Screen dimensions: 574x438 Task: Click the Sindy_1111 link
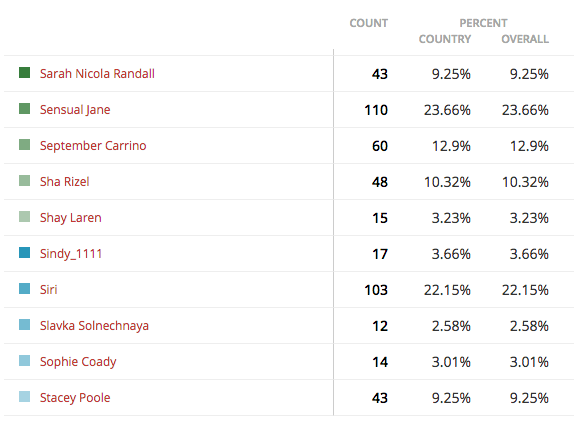pos(71,253)
